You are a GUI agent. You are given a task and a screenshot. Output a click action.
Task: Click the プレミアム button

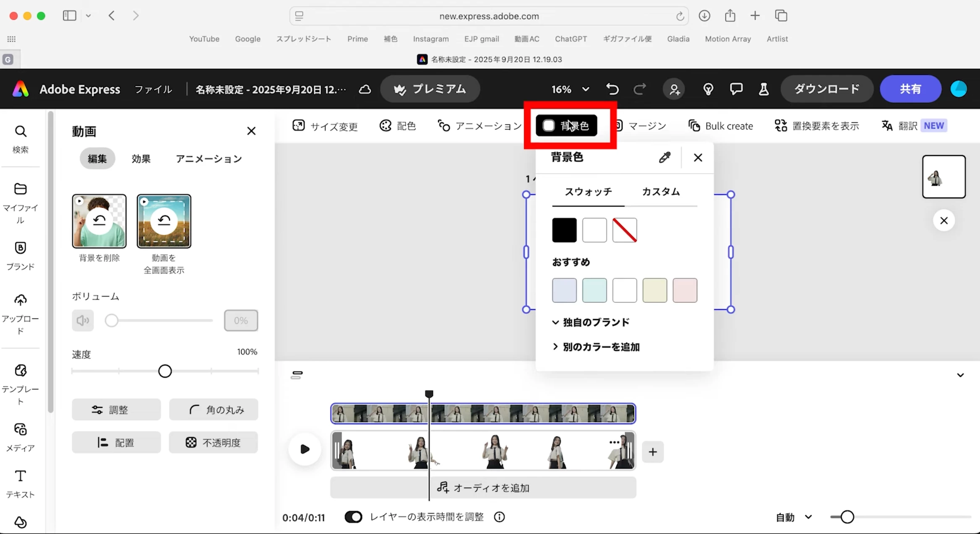coord(430,89)
